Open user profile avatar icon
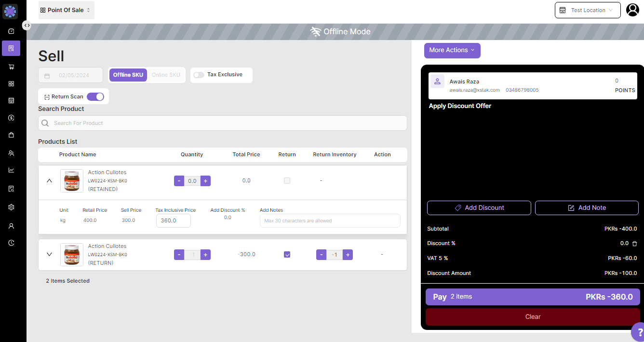 [x=632, y=10]
